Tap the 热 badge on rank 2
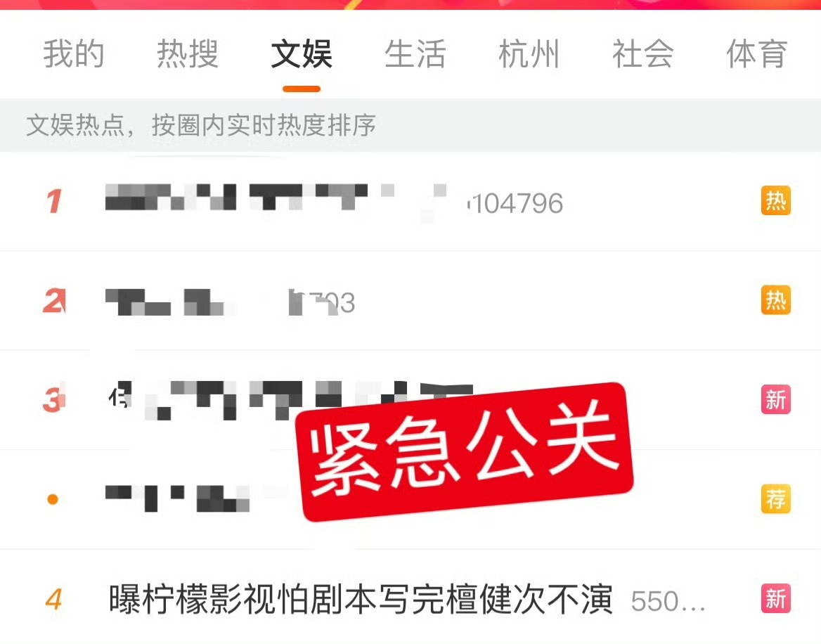This screenshot has height=644, width=821. click(775, 300)
